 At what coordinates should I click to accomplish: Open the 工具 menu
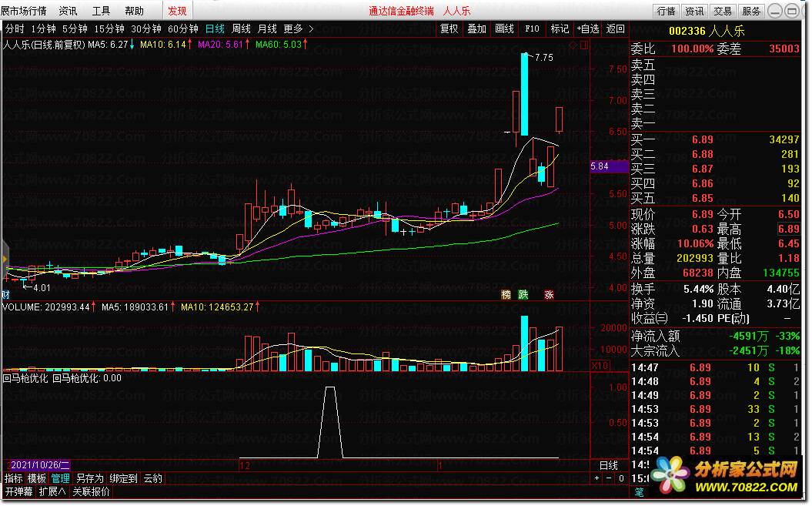pos(101,11)
